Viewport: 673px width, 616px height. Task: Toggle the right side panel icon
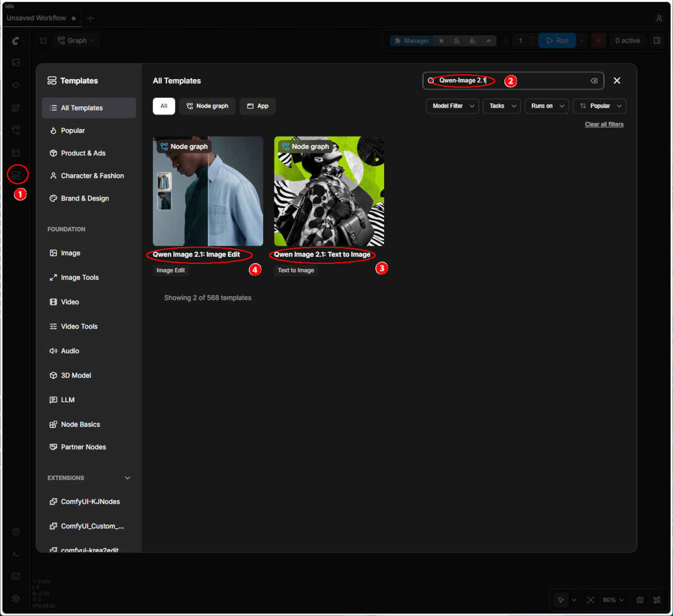657,41
